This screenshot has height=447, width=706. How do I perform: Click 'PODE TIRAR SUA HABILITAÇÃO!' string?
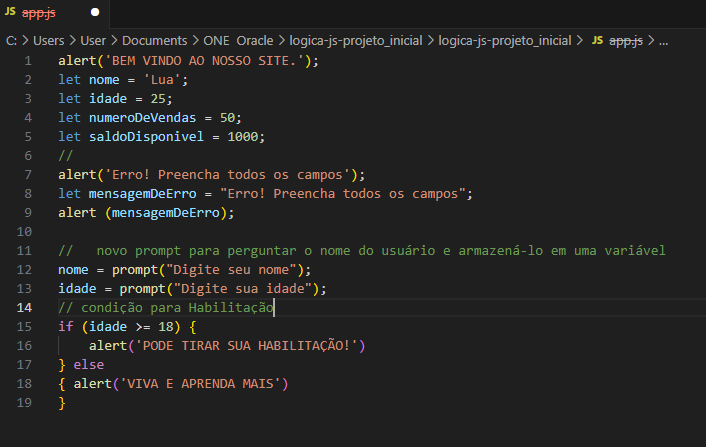coord(246,346)
